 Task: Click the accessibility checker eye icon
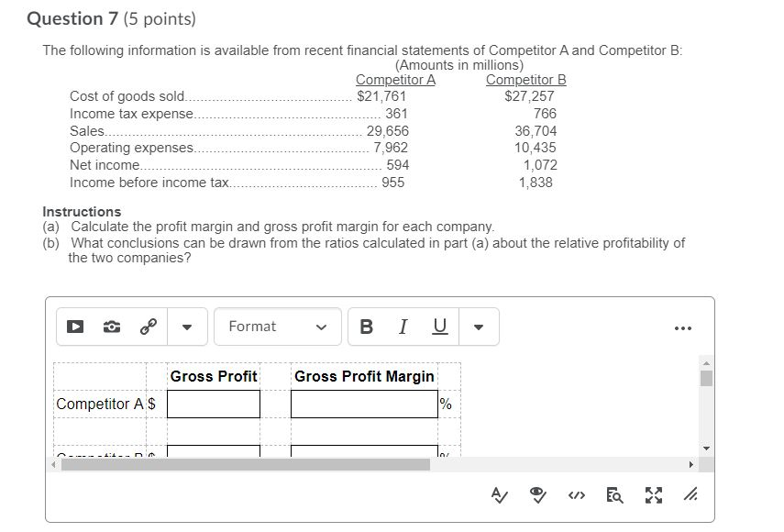coord(537,495)
